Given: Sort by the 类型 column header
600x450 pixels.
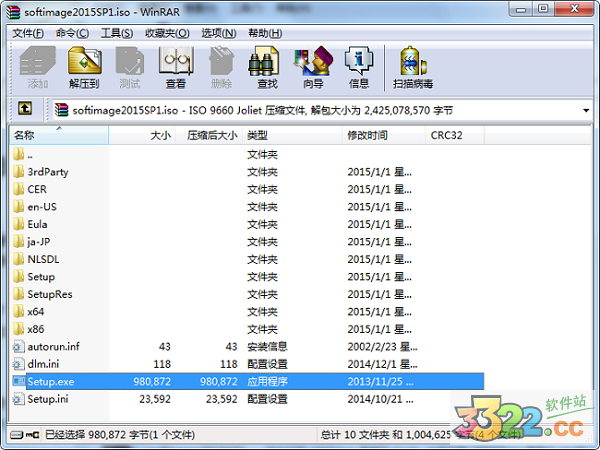Looking at the screenshot, I should (x=292, y=135).
